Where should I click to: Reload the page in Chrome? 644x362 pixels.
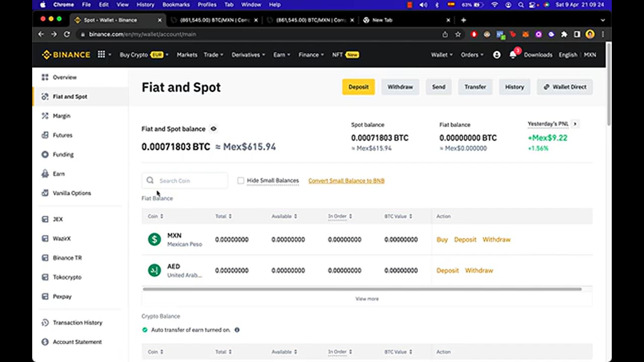(67, 34)
